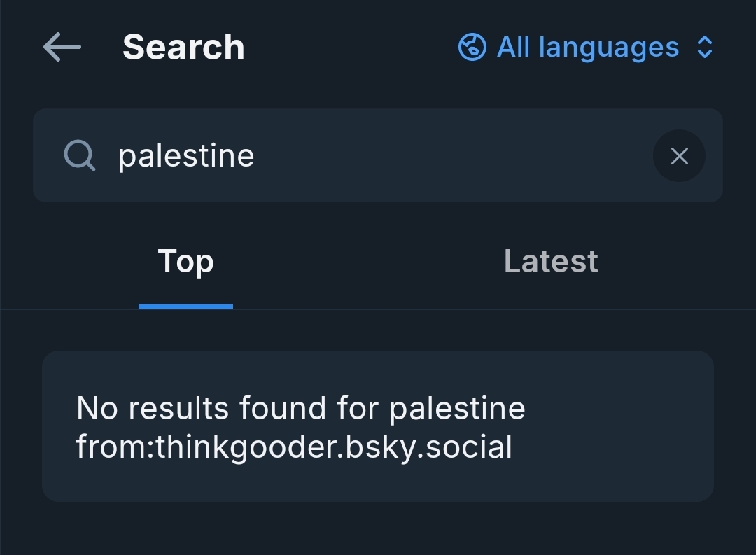Tap the magnifying glass search icon
This screenshot has width=756, height=555.
80,155
